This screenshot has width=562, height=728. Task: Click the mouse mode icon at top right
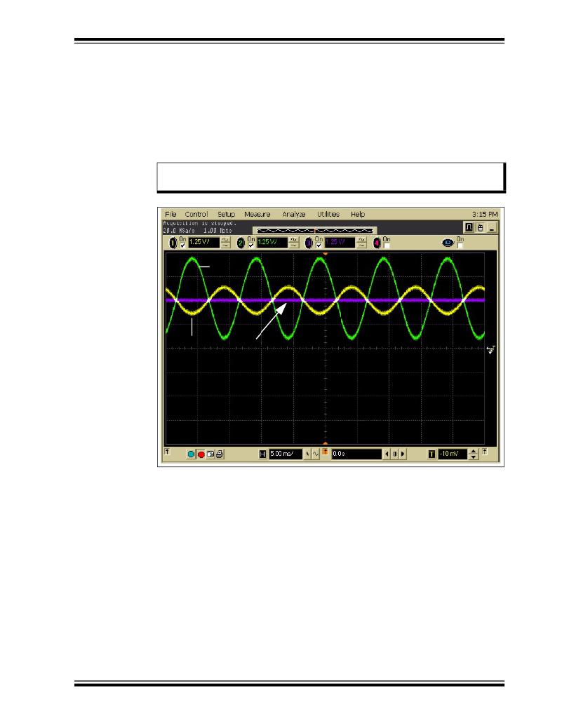click(480, 227)
